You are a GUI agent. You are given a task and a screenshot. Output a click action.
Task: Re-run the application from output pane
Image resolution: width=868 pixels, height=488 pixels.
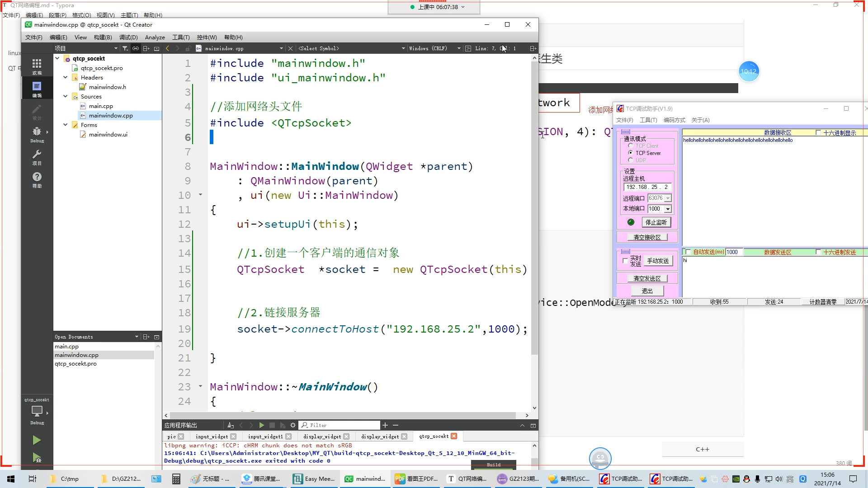(261, 425)
